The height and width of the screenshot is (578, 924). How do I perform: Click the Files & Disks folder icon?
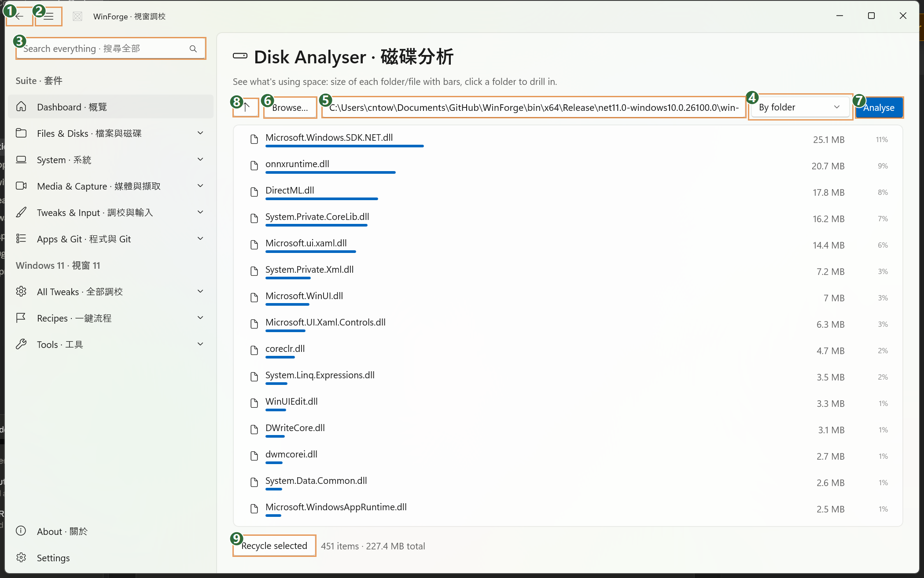[21, 133]
